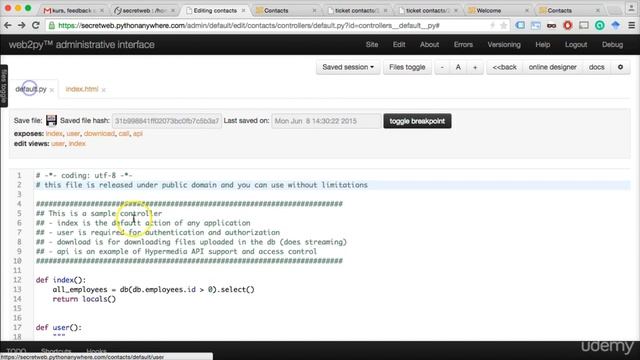Open the docs button

596,67
